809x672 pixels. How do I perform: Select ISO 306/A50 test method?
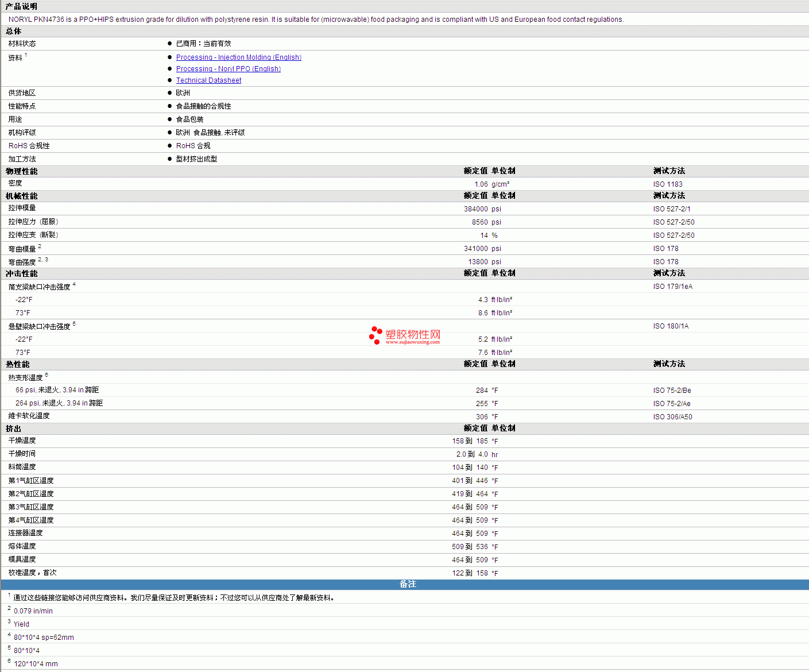[672, 417]
